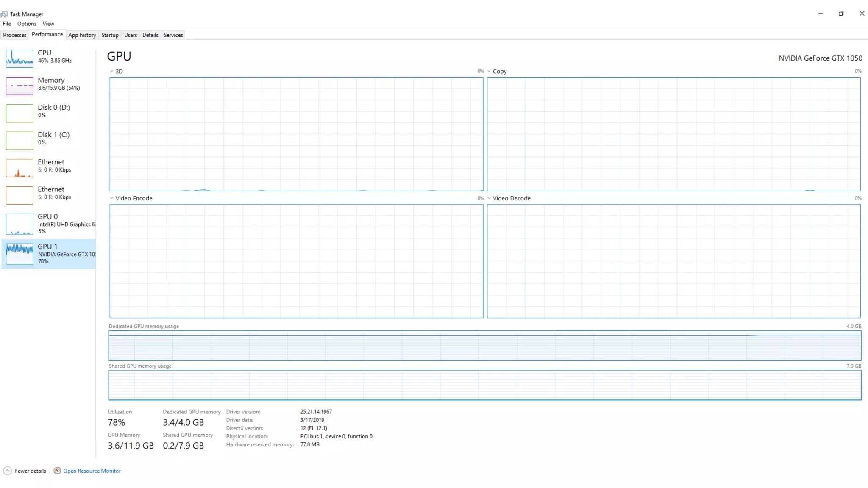Select Disk 0 (D:) in sidebar
The height and width of the screenshot is (488, 868).
(x=53, y=108)
